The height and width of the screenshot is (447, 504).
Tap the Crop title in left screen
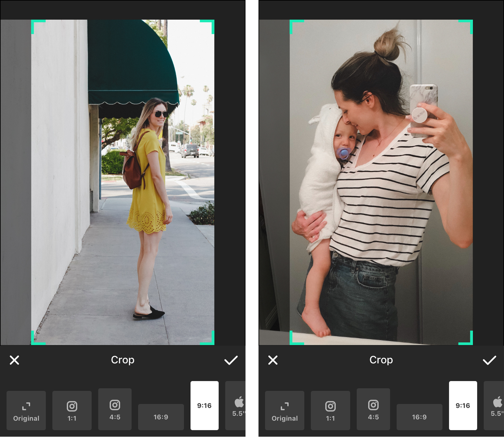[123, 360]
